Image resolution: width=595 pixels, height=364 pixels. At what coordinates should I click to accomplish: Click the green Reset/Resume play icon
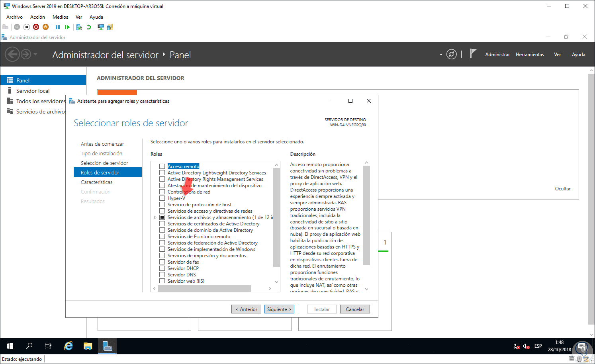point(67,27)
